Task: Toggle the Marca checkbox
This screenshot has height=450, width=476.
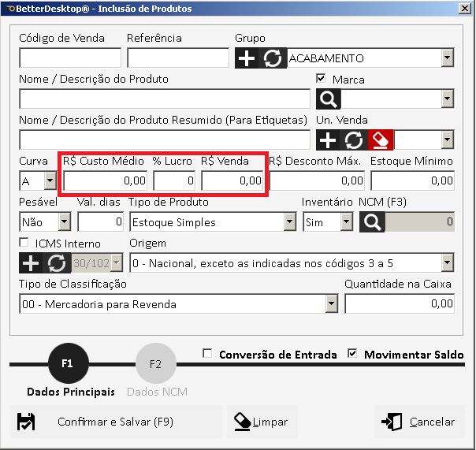Action: [x=321, y=79]
